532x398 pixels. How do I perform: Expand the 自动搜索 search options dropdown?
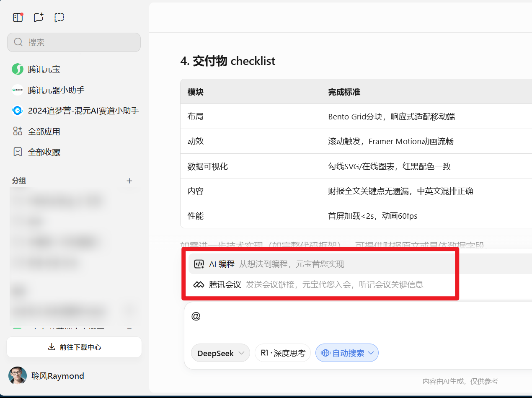(x=347, y=353)
